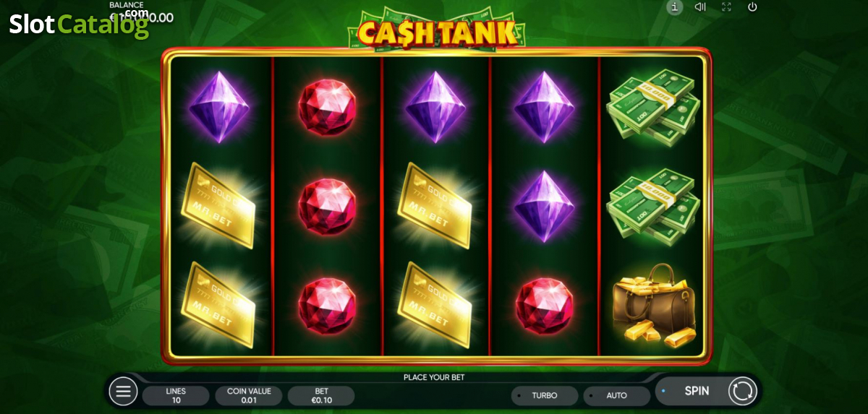Image resolution: width=868 pixels, height=414 pixels.
Task: Open the hamburger menu button
Action: point(123,392)
